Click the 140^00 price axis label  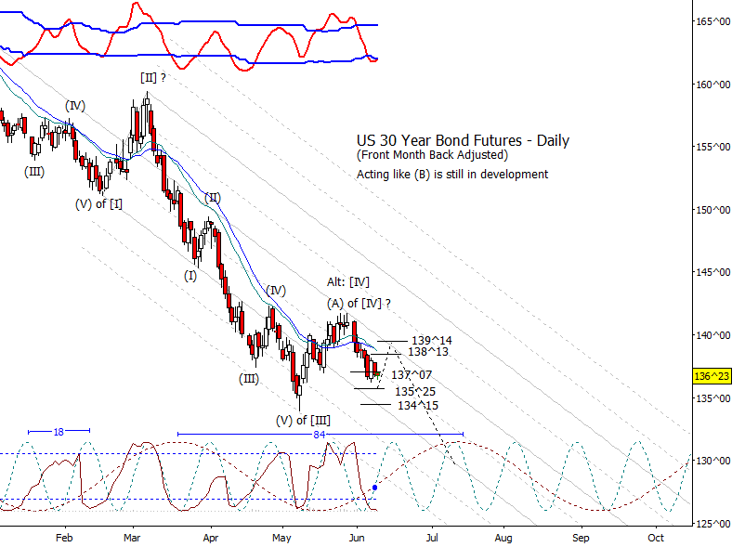point(713,335)
